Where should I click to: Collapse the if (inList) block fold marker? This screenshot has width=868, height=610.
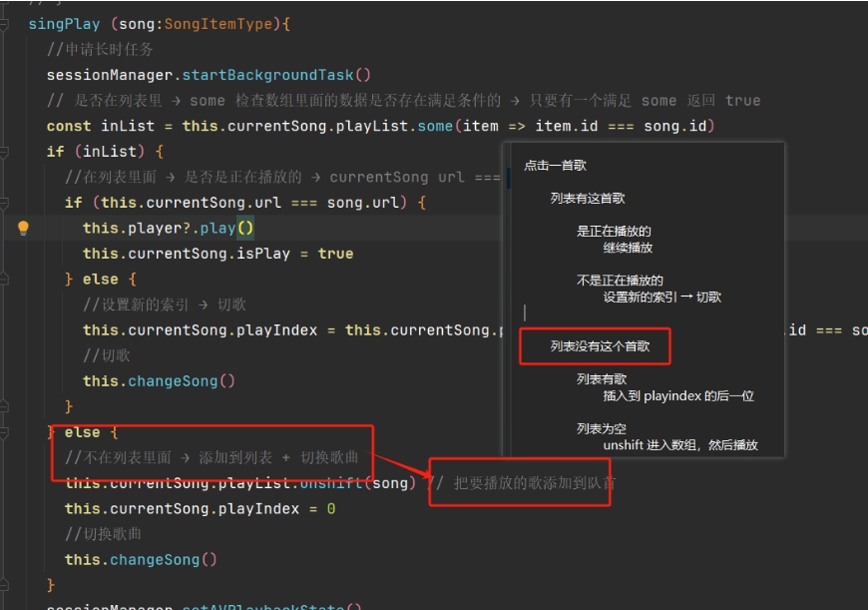(5, 152)
